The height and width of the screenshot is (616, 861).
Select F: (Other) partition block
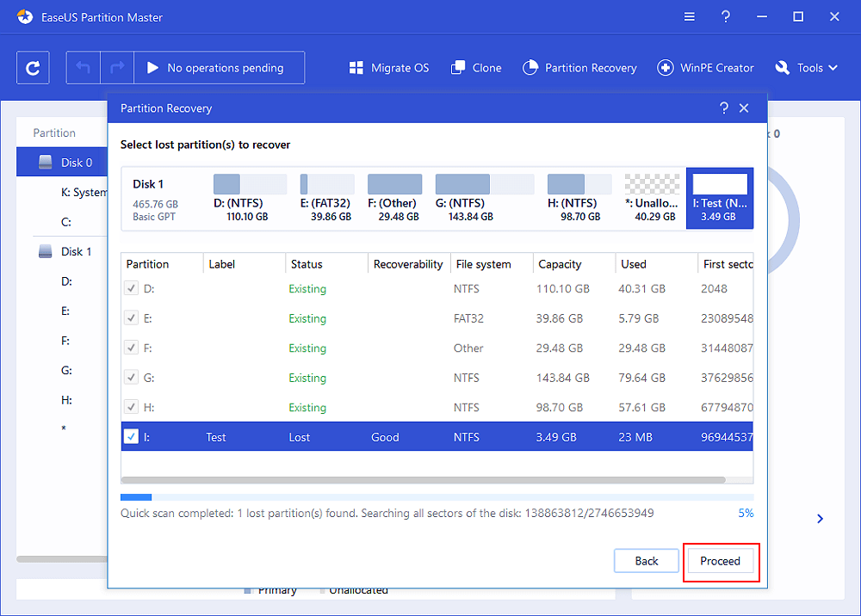[395, 198]
